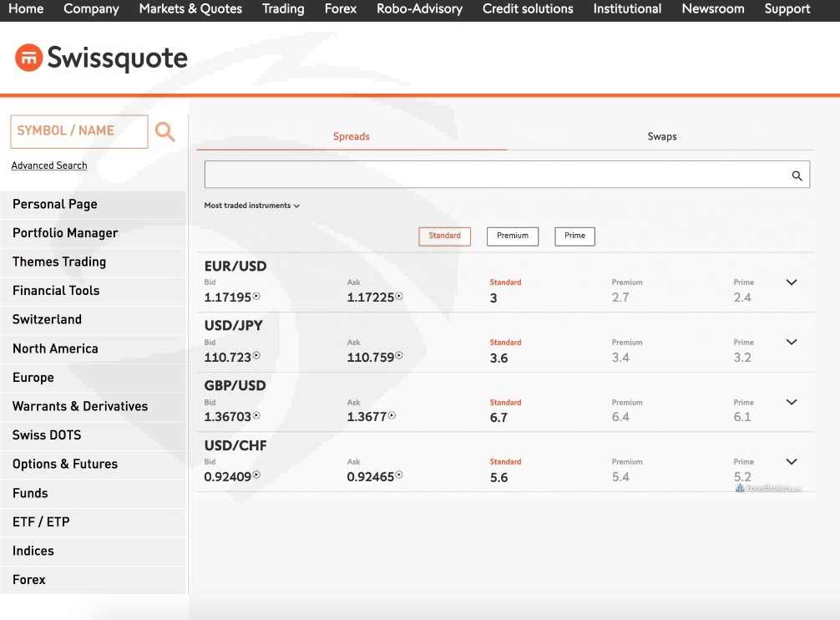The height and width of the screenshot is (620, 840).
Task: Switch to the Premium account type
Action: click(513, 236)
